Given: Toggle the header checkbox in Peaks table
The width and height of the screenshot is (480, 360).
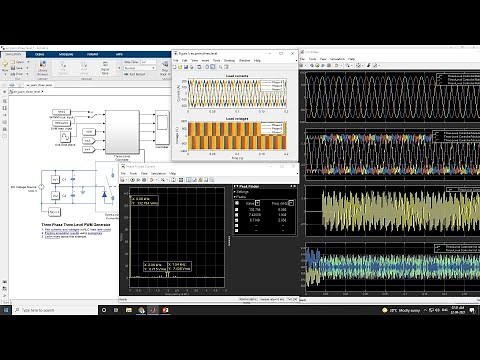Looking at the screenshot, I should [x=237, y=203].
